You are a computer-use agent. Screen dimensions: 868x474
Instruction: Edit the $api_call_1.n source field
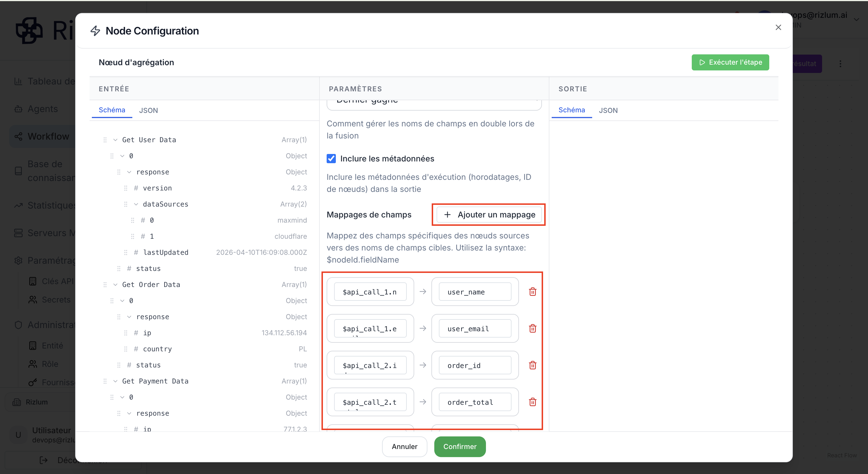coord(370,292)
